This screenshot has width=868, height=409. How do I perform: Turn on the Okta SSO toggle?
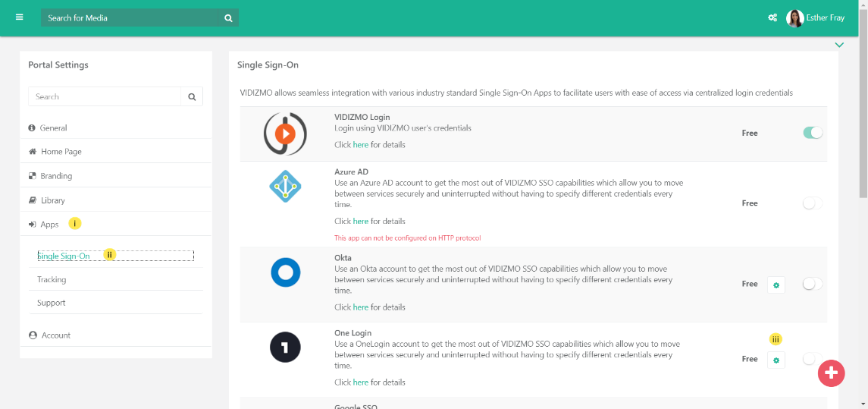(812, 284)
